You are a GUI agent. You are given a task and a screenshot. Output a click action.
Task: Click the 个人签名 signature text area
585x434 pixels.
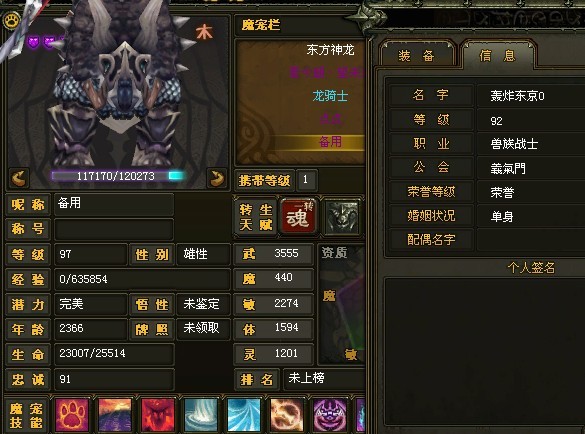coord(484,351)
